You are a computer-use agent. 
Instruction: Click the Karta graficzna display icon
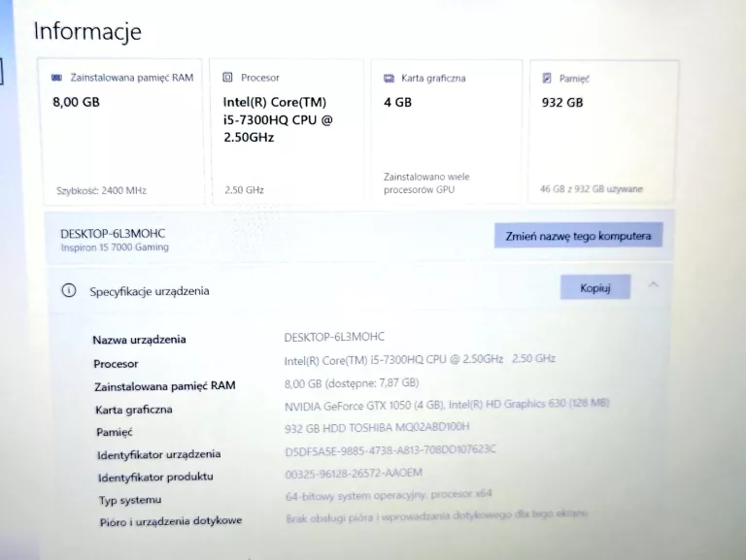point(389,78)
